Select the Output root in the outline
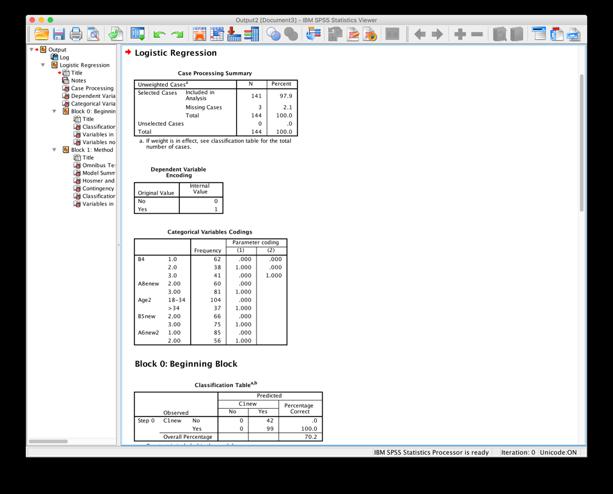The image size is (613, 494). pos(57,50)
